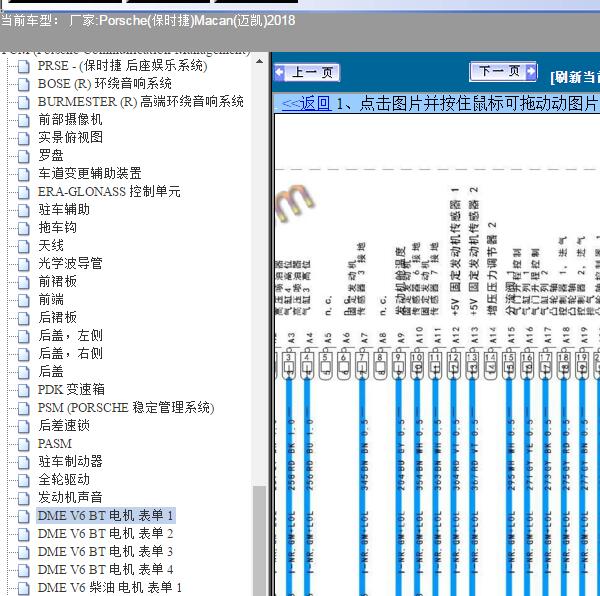Select the PASM entry label
The image size is (600, 596).
click(x=55, y=444)
